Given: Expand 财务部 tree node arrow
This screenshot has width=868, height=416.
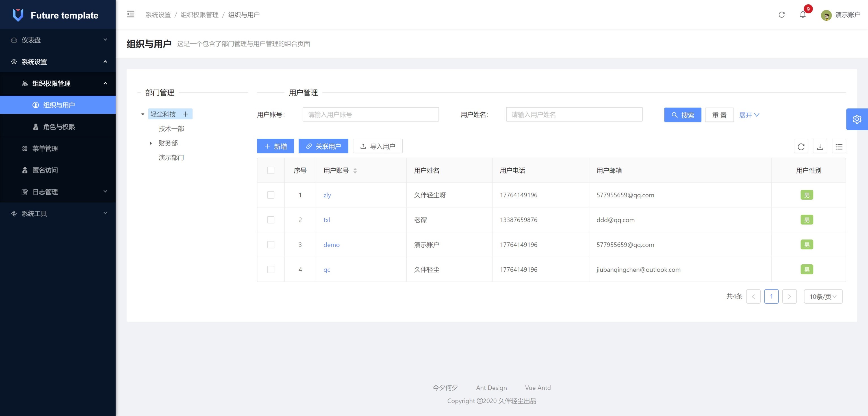Looking at the screenshot, I should [151, 143].
